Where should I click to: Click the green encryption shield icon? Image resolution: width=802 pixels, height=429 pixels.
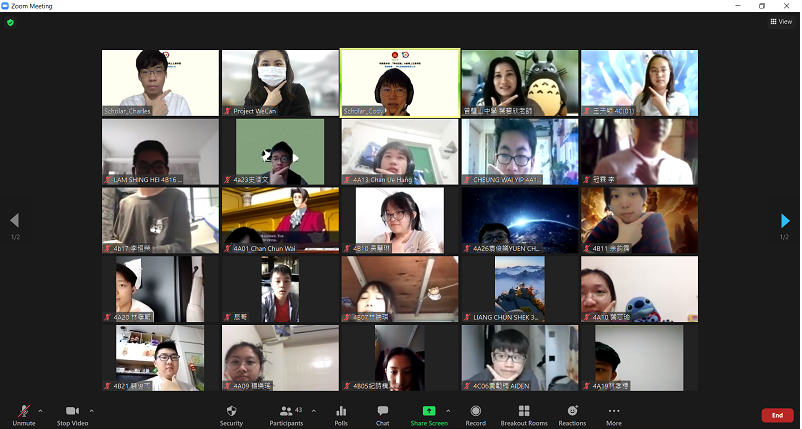coord(10,22)
